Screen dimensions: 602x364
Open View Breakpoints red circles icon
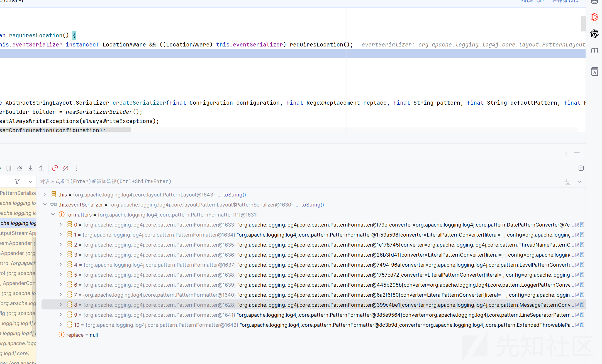click(x=55, y=168)
